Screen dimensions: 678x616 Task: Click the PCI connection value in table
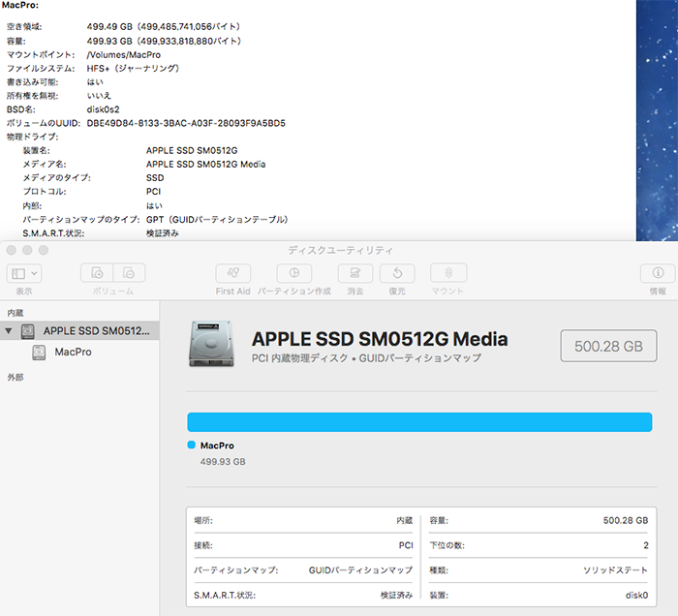coord(406,545)
